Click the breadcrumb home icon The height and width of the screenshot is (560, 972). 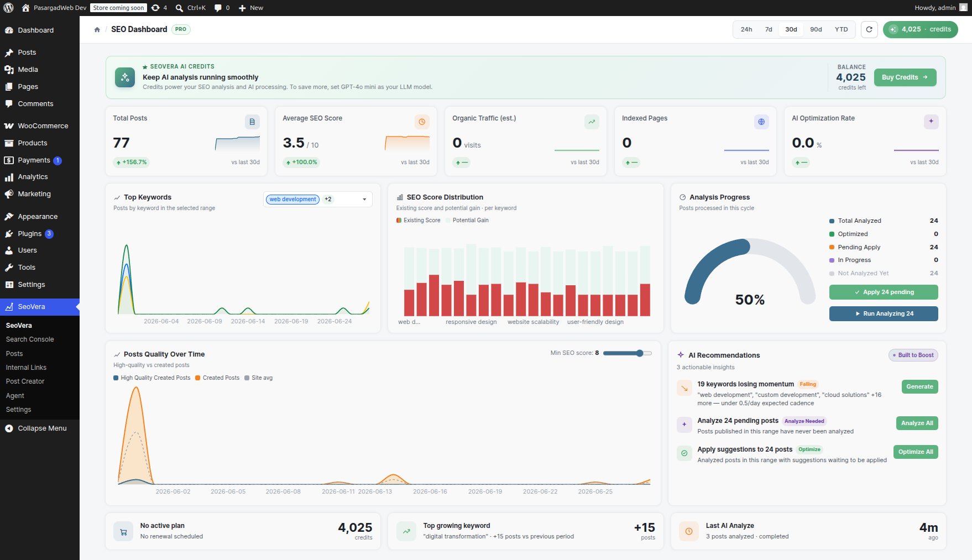[x=97, y=29]
